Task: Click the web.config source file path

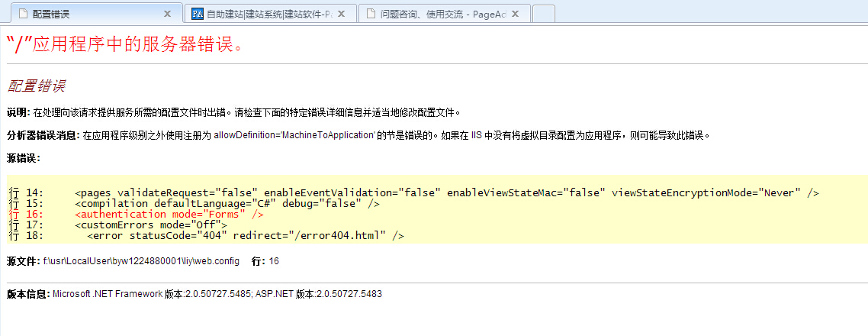Action: (x=140, y=261)
